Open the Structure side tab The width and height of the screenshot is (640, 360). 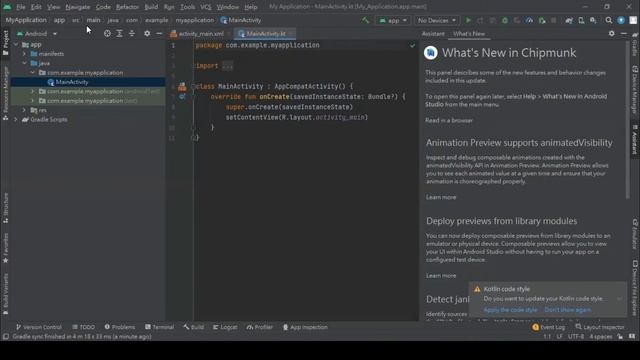[5, 207]
